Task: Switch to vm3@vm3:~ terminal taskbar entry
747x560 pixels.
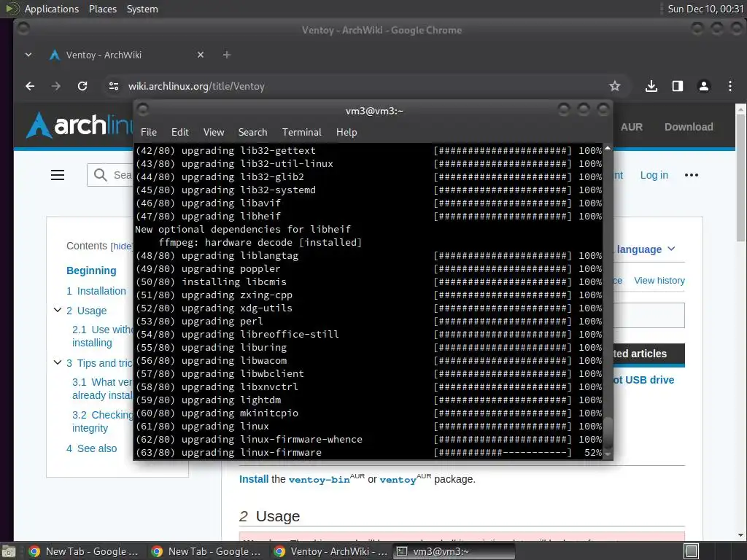Action: coord(454,551)
